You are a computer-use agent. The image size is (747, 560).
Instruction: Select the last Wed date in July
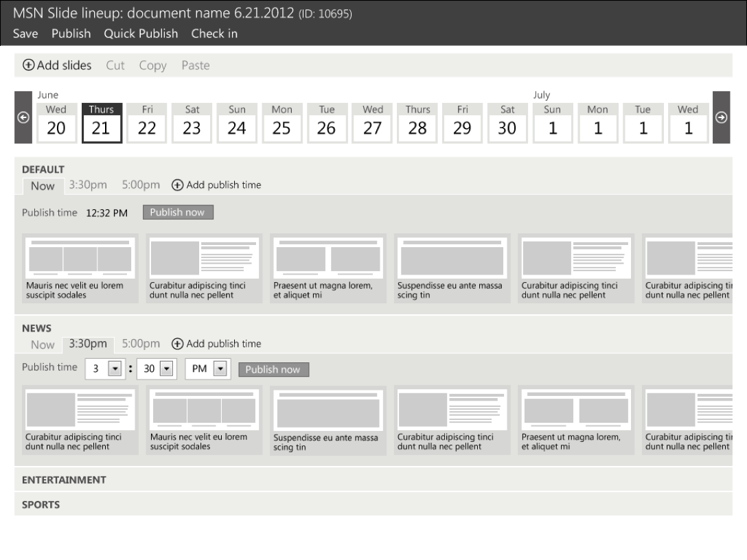[x=688, y=123]
